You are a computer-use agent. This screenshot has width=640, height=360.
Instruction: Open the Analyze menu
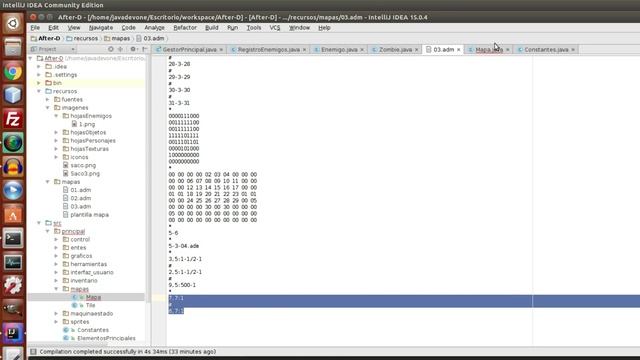154,28
